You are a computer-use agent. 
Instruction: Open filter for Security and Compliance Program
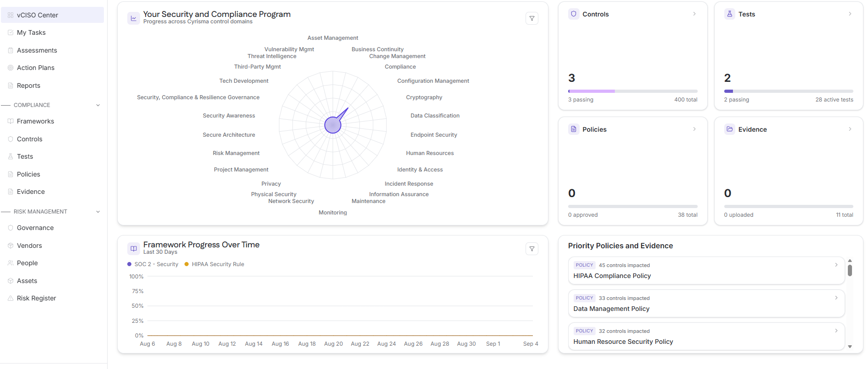point(532,18)
